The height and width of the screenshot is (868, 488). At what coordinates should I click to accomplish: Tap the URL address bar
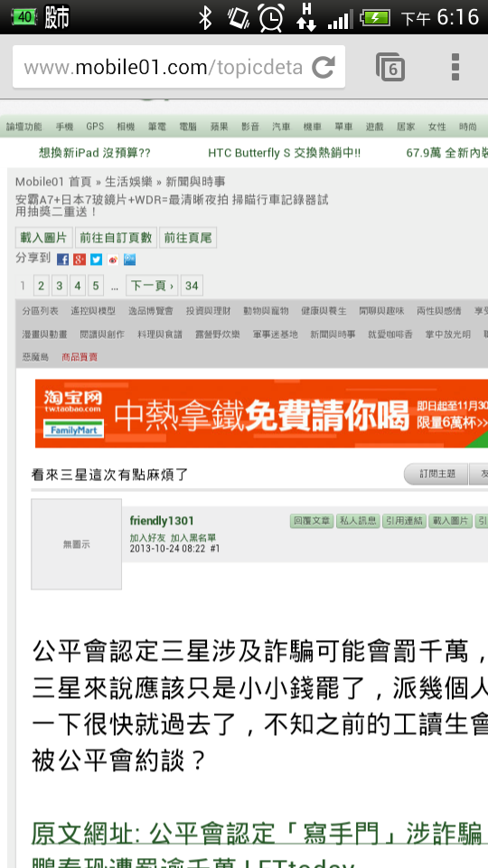(179, 67)
